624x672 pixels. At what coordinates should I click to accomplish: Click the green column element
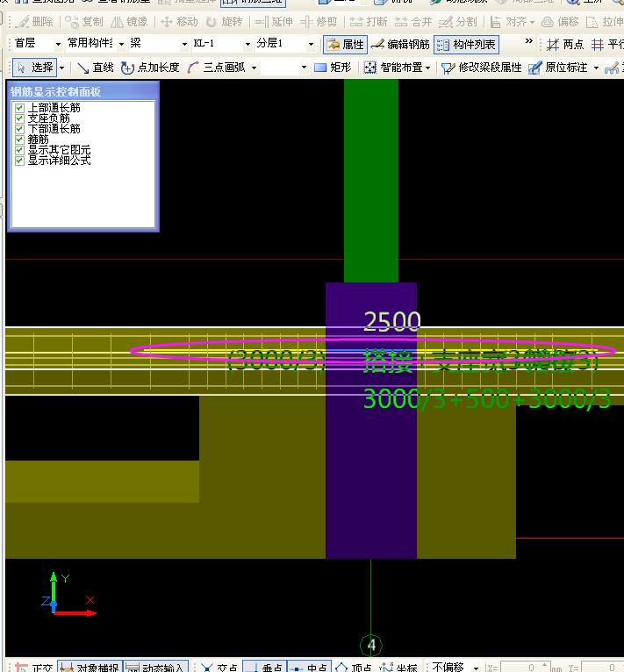click(371, 181)
